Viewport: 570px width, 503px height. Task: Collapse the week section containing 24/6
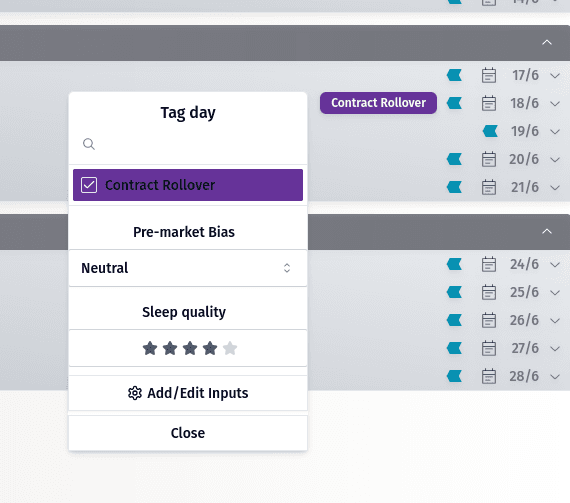(547, 232)
